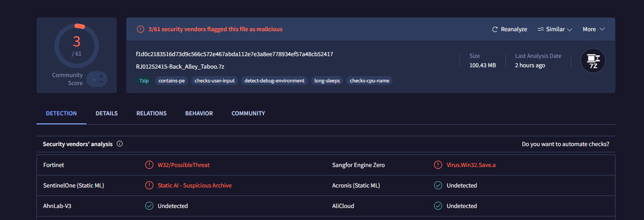Open the Similar dropdown
This screenshot has height=220, width=644.
(x=554, y=29)
